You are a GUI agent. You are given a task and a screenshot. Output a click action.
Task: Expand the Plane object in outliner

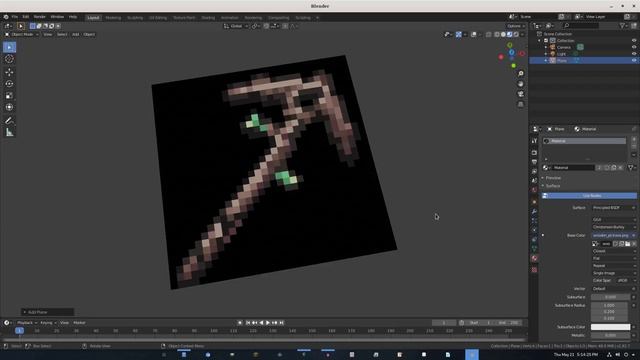click(x=546, y=60)
